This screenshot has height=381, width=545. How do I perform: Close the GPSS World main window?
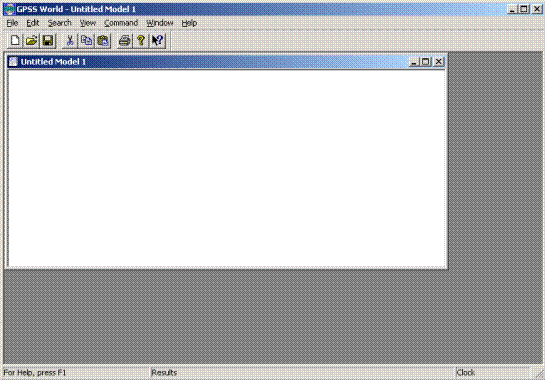tap(537, 9)
